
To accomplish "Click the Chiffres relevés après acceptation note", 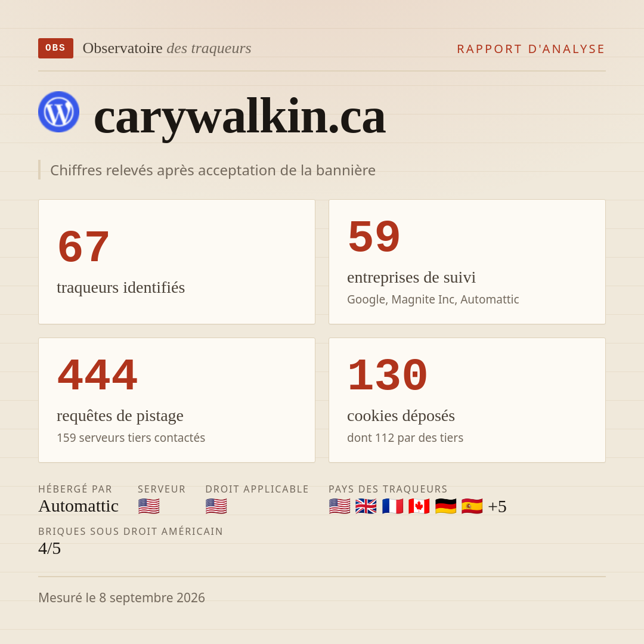I will point(213,170).
